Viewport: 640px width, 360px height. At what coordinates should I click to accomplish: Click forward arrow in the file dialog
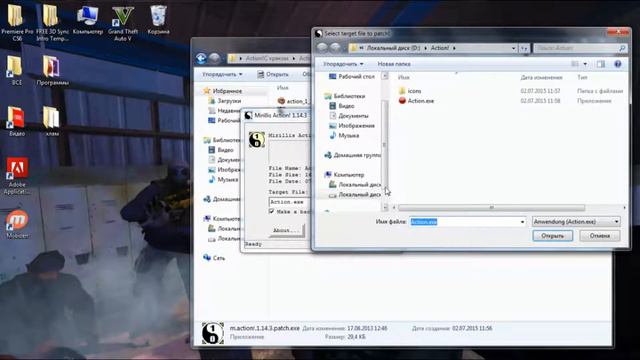coord(335,48)
